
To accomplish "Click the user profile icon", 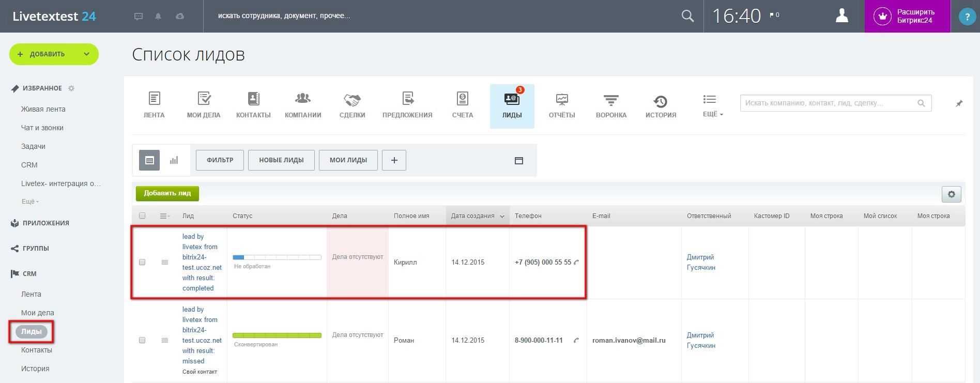I will (841, 16).
